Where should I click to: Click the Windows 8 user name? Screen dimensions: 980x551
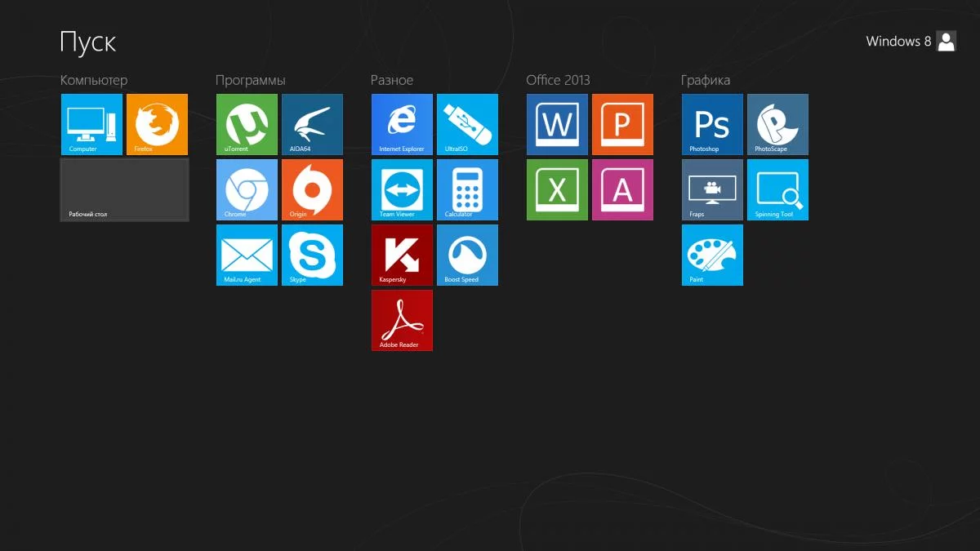[x=898, y=42]
